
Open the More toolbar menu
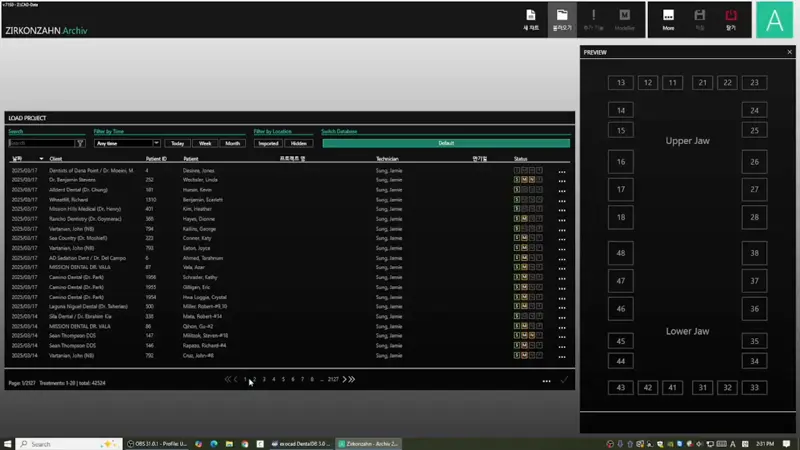click(x=668, y=19)
